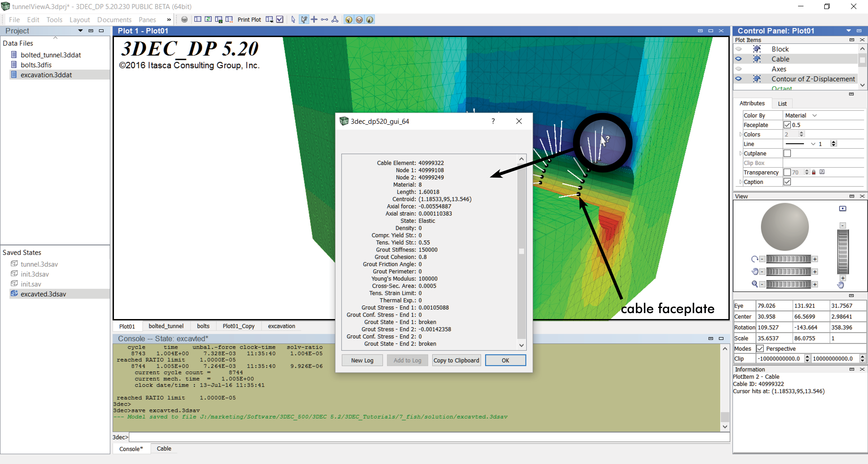This screenshot has height=464, width=868.
Task: Hide Contour of Z-Displacement via eye icon
Action: pos(739,79)
